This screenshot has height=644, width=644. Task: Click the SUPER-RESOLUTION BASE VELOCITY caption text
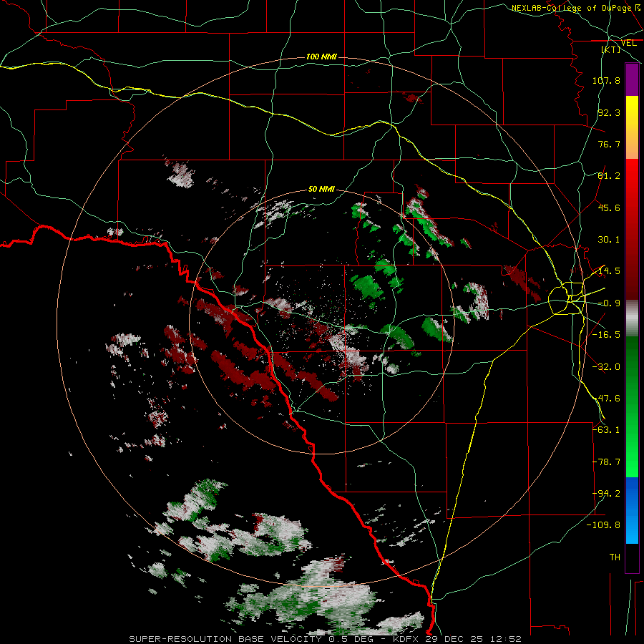(225, 639)
